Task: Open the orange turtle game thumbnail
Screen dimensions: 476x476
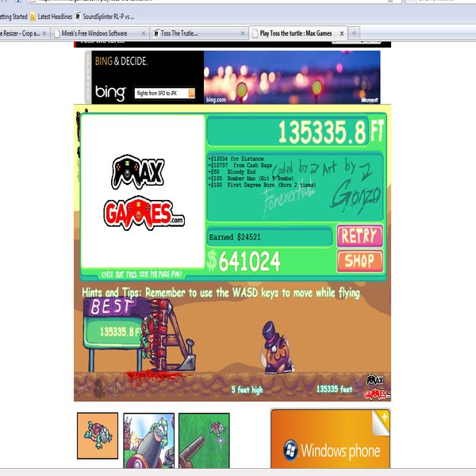Action: 98,436
